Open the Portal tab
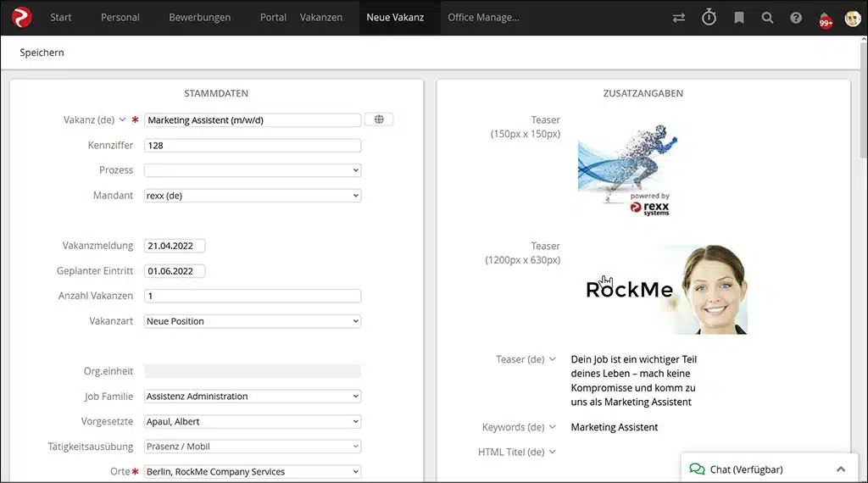The image size is (868, 483). click(x=274, y=17)
